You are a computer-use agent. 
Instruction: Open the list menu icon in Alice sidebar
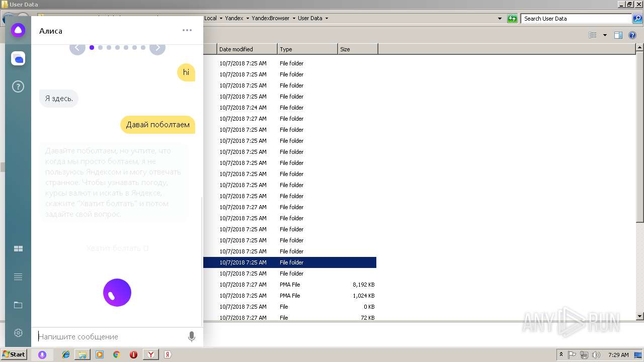coord(18,277)
